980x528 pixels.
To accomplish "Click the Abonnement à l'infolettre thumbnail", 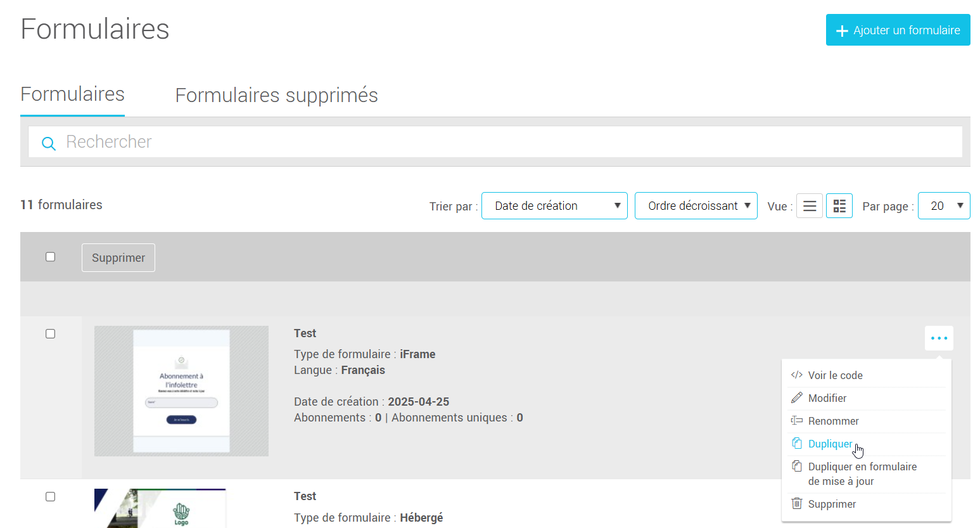I will tap(181, 390).
